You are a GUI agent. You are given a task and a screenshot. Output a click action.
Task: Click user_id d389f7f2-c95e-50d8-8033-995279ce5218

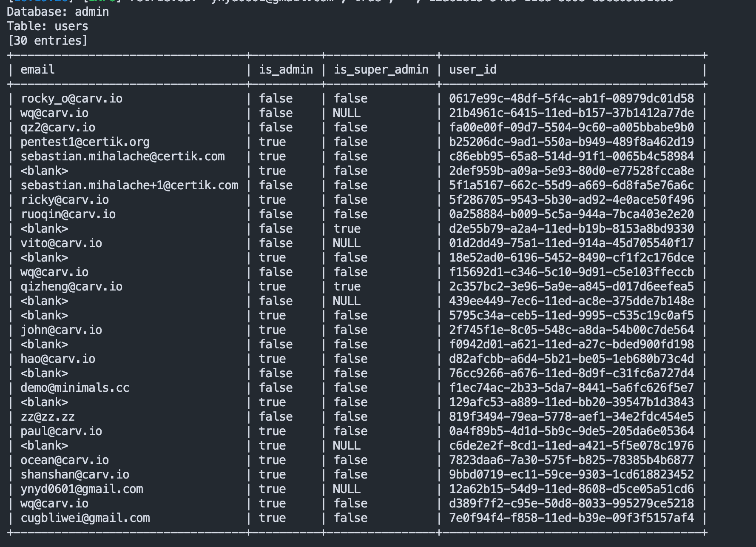pyautogui.click(x=571, y=504)
